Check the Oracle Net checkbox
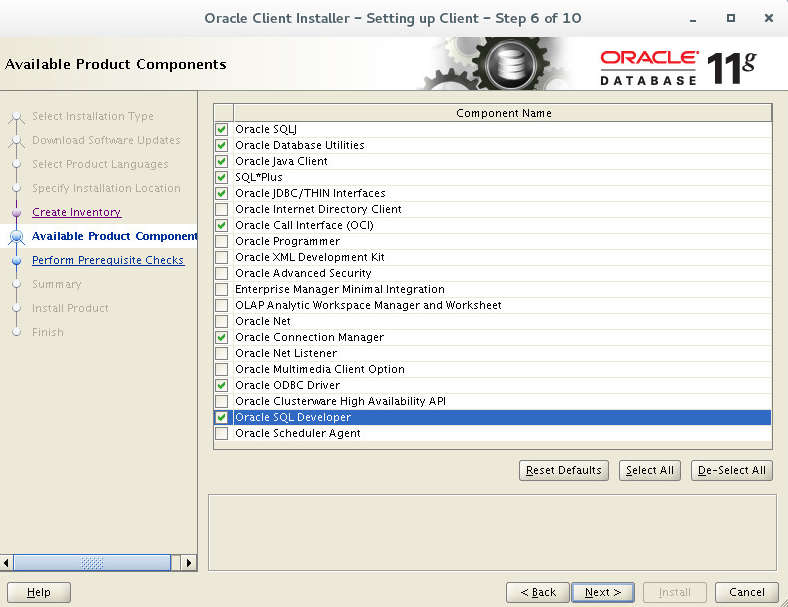Viewport: 788px width, 607px height. click(222, 321)
